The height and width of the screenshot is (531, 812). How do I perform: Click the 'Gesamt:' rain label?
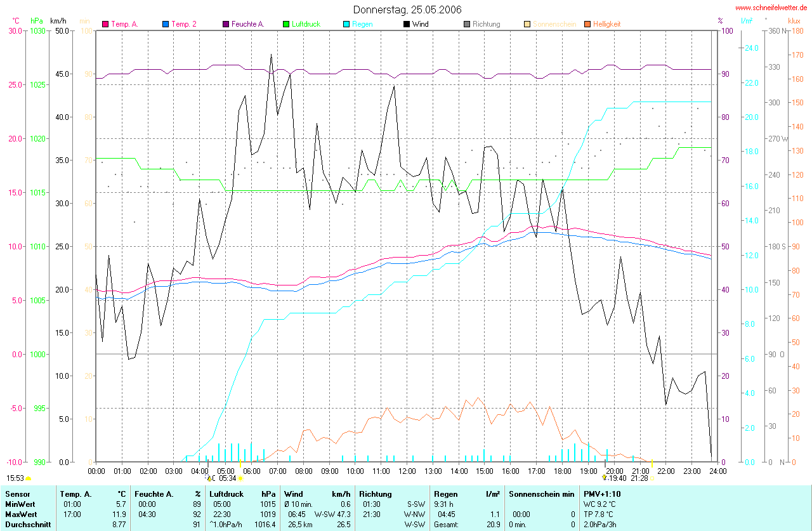[447, 525]
